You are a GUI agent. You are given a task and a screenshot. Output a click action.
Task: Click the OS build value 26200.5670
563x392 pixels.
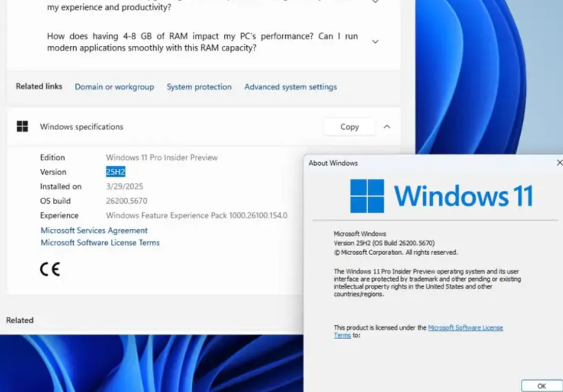tap(127, 201)
